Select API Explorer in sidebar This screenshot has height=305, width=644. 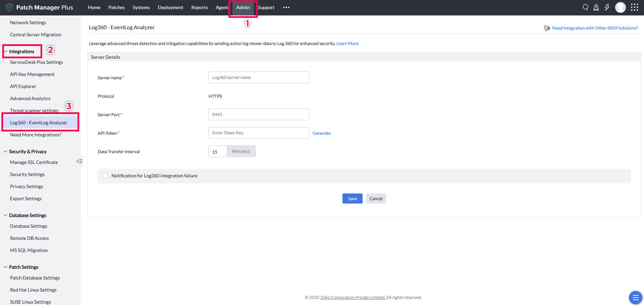(x=23, y=86)
